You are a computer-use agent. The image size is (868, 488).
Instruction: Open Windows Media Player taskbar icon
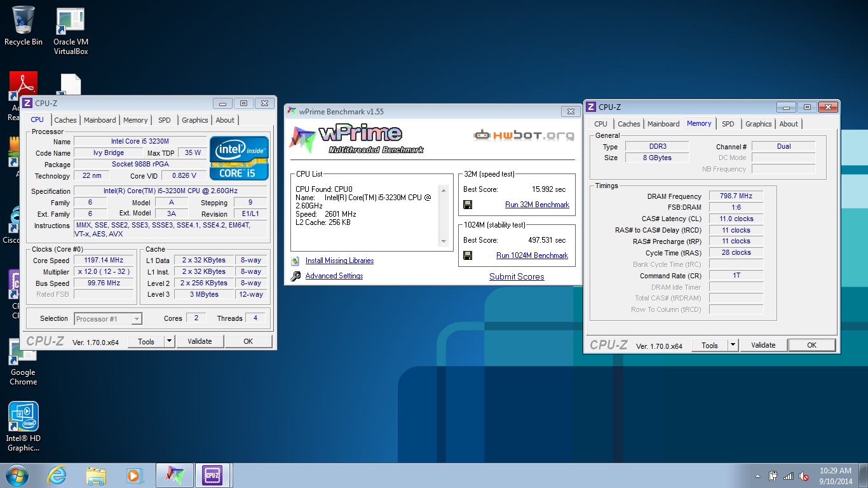[x=133, y=475]
